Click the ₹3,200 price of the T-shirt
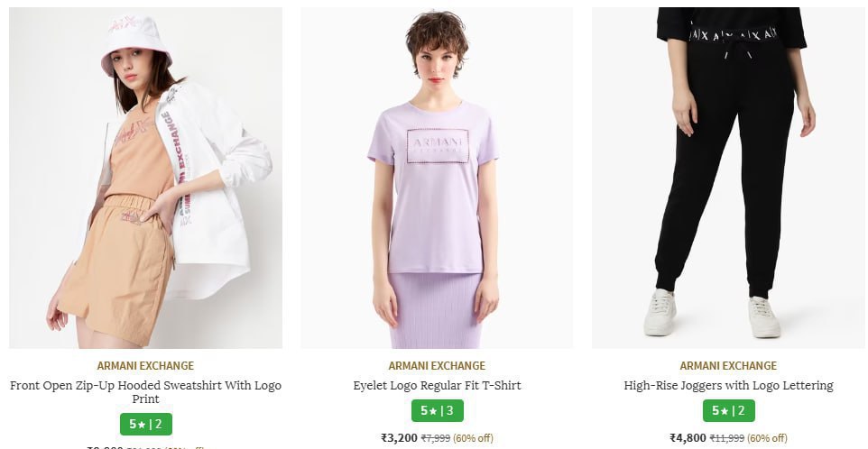This screenshot has height=449, width=868. [x=399, y=438]
